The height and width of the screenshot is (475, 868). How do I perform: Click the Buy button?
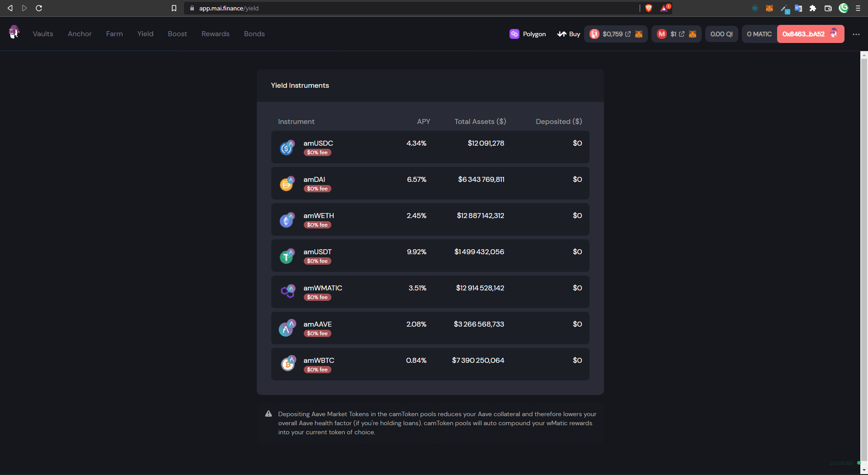569,34
